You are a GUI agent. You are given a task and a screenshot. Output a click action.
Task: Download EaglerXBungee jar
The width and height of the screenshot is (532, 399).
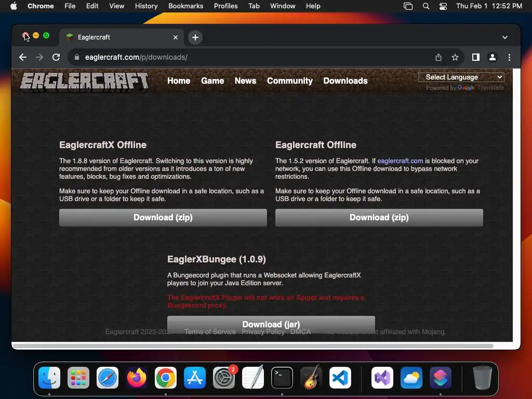(271, 324)
